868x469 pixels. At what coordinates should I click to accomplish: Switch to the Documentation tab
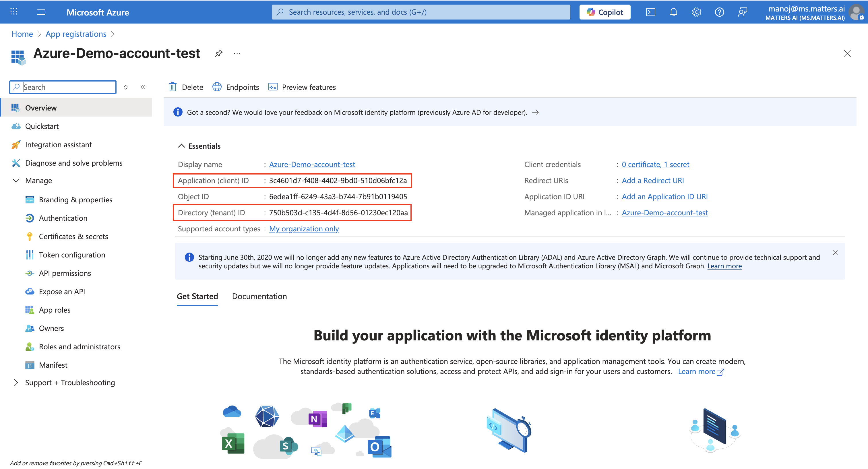(x=259, y=296)
